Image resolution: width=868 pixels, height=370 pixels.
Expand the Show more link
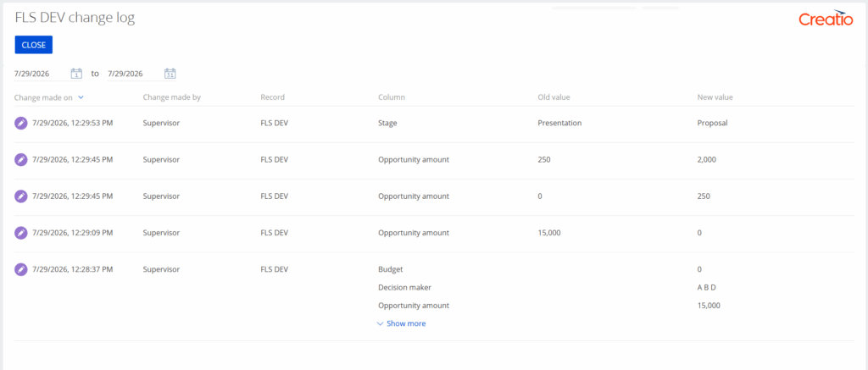coord(406,323)
